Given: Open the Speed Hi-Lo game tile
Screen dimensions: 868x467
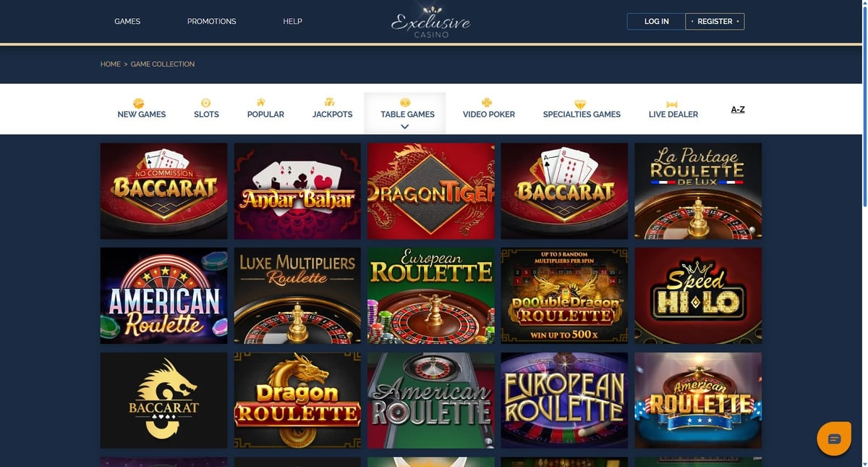Looking at the screenshot, I should [698, 295].
